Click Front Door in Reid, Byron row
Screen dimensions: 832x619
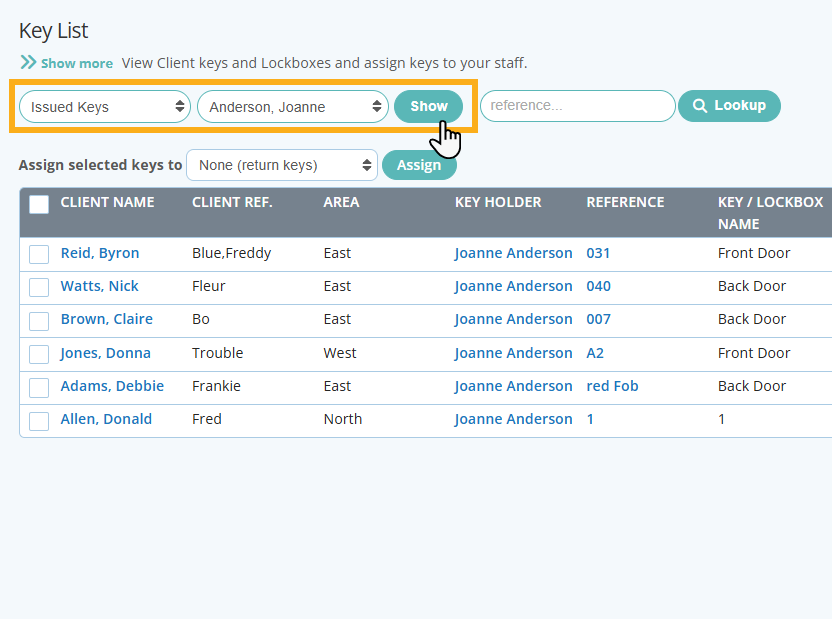[754, 253]
